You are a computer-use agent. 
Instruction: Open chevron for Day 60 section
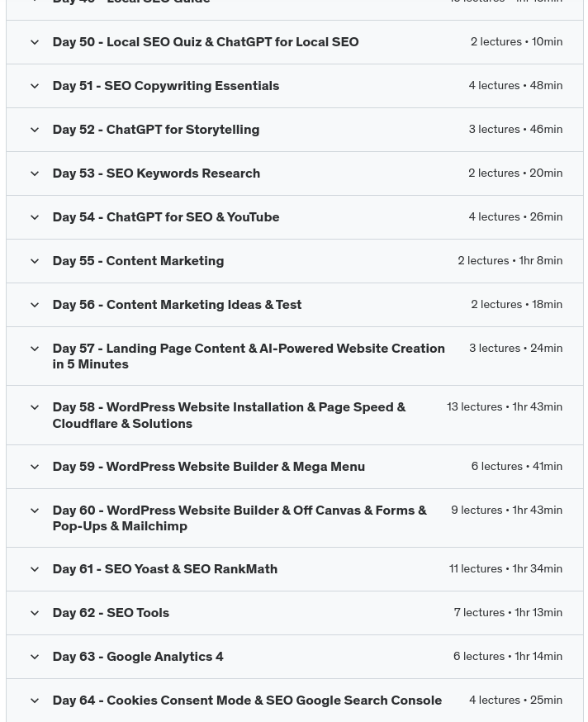click(x=35, y=511)
